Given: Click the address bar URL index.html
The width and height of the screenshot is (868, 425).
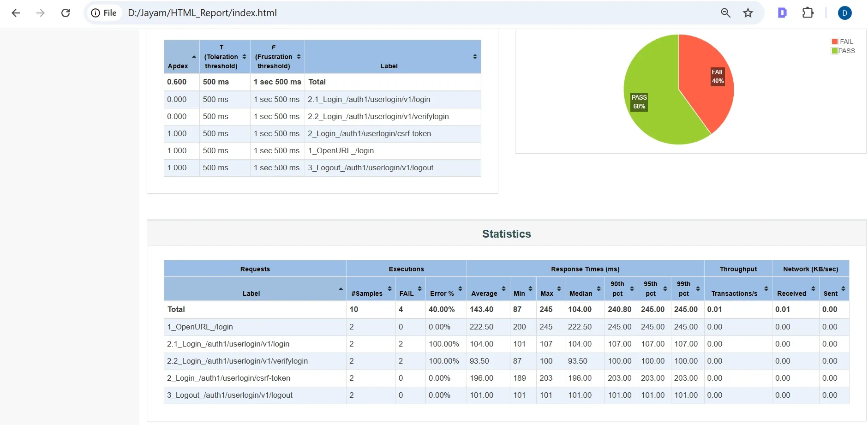Looking at the screenshot, I should coord(202,13).
